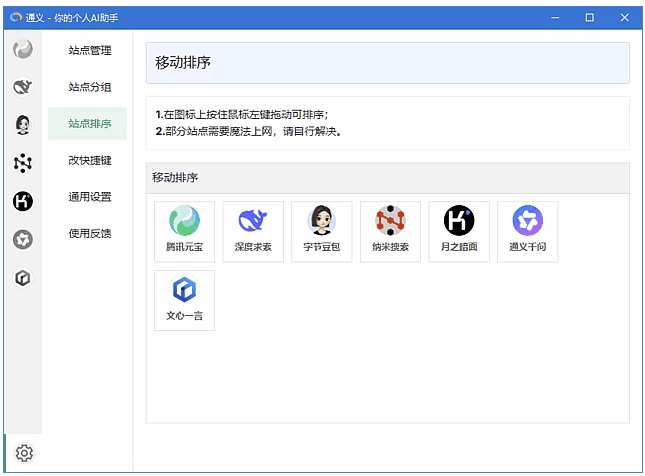Open Tencent Yuanbao from the left sidebar
Screen dimensions: 645x476
point(23,49)
